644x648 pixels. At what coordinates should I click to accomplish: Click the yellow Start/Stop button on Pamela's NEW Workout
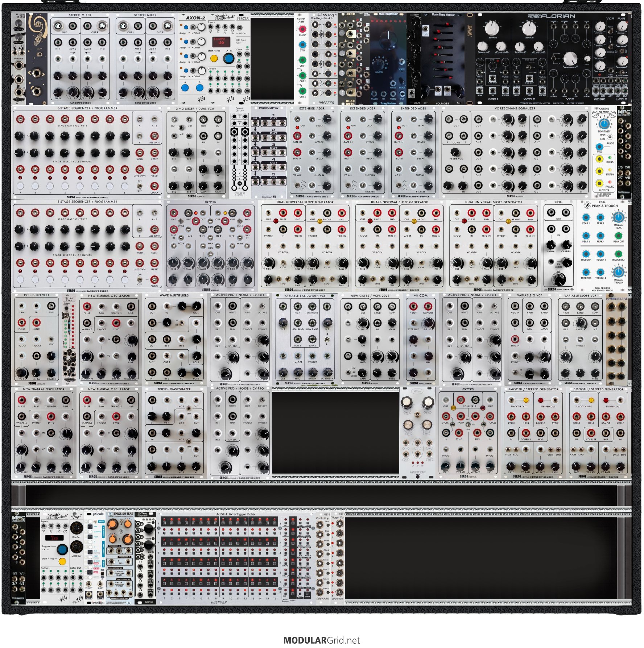click(x=62, y=561)
